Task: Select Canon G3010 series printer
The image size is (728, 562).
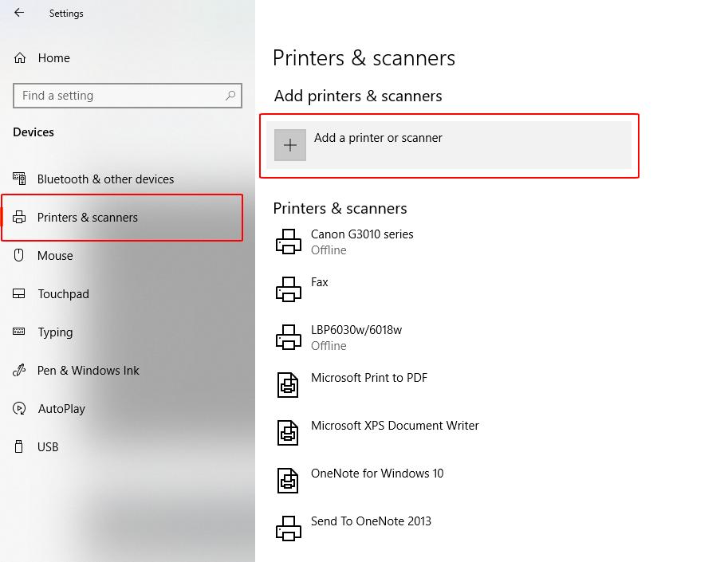Action: point(362,234)
